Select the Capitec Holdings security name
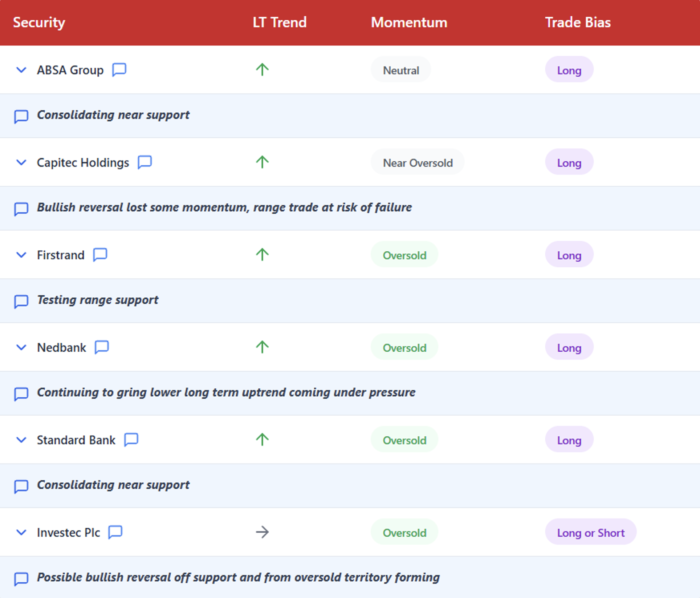 point(83,162)
